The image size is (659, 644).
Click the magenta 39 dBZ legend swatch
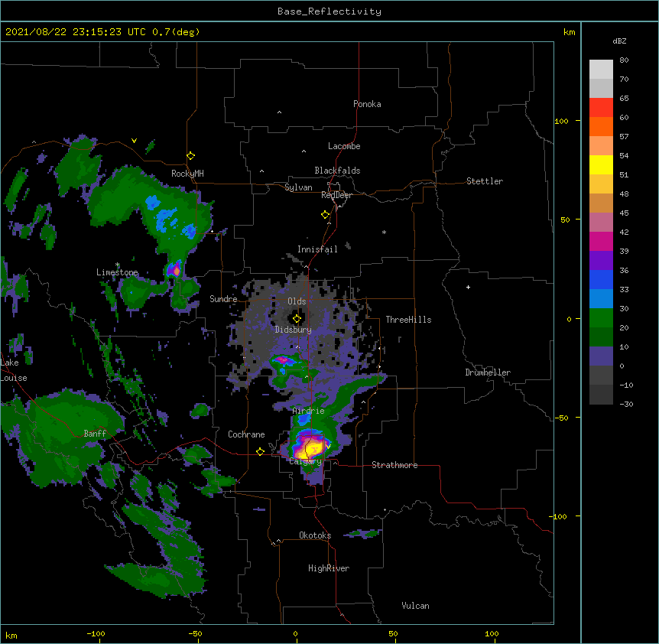coord(601,241)
